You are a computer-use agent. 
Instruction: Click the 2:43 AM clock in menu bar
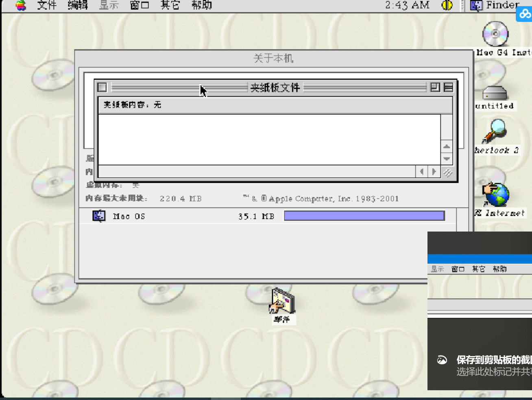pos(407,5)
